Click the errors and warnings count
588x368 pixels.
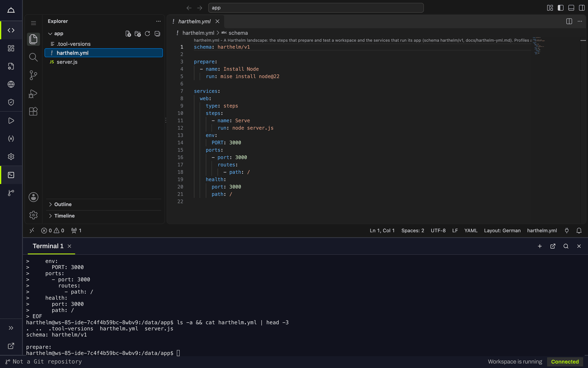(x=53, y=231)
